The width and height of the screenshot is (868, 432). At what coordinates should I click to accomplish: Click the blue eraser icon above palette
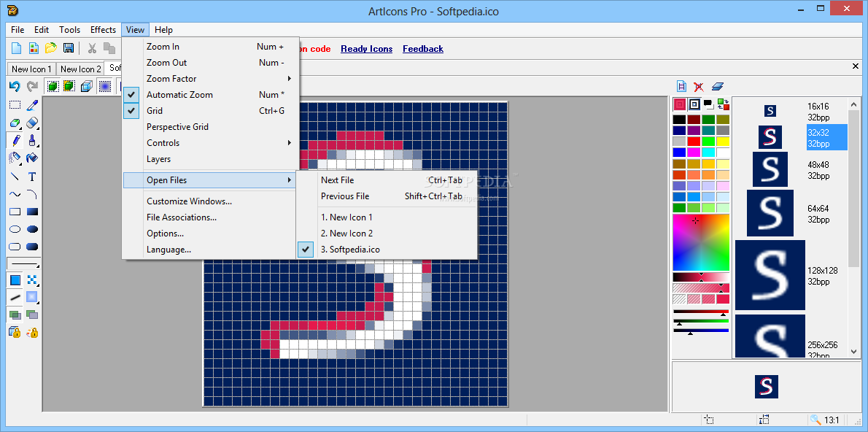[718, 86]
